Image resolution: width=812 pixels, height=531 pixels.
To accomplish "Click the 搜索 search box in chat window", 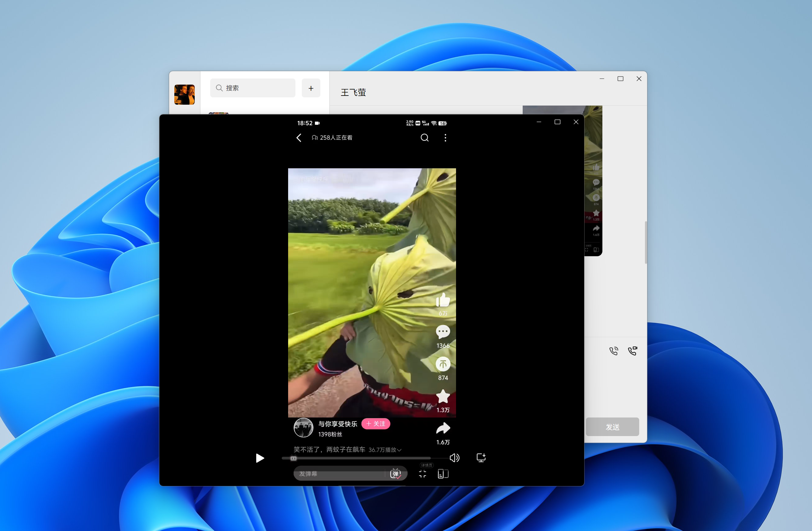I will [253, 88].
